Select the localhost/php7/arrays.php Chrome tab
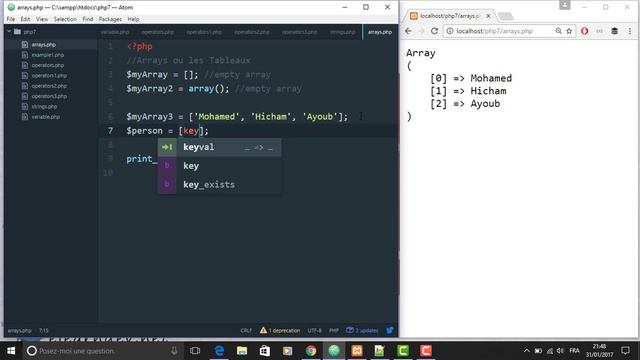 [x=449, y=16]
